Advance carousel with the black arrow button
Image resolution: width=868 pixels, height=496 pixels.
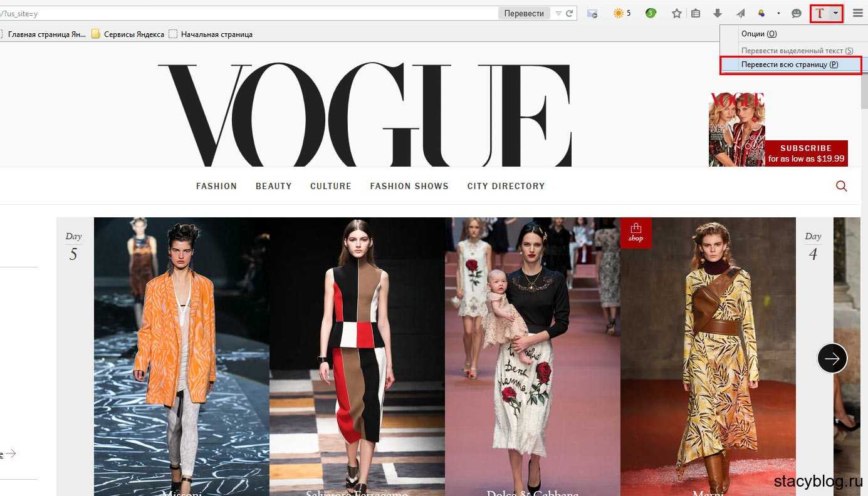pos(832,358)
